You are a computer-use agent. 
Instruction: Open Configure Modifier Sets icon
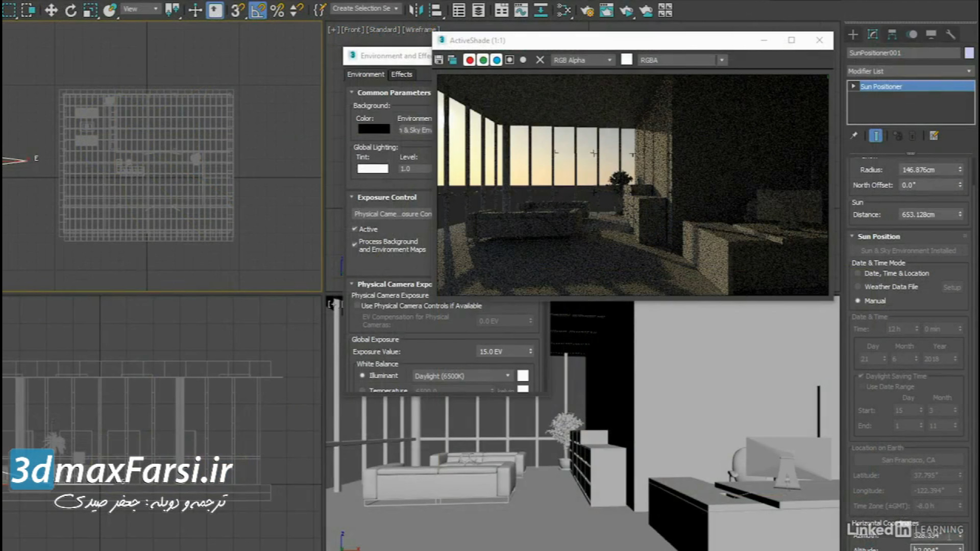coord(934,135)
